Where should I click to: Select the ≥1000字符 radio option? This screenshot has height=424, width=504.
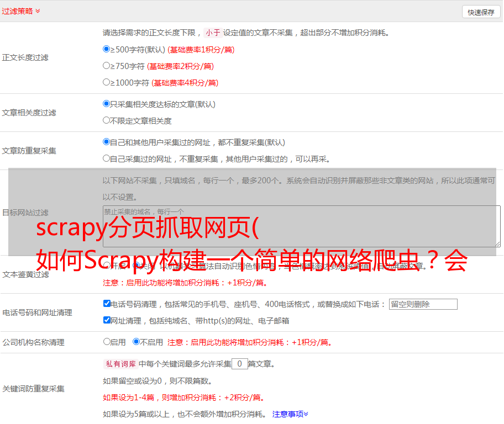pos(107,82)
